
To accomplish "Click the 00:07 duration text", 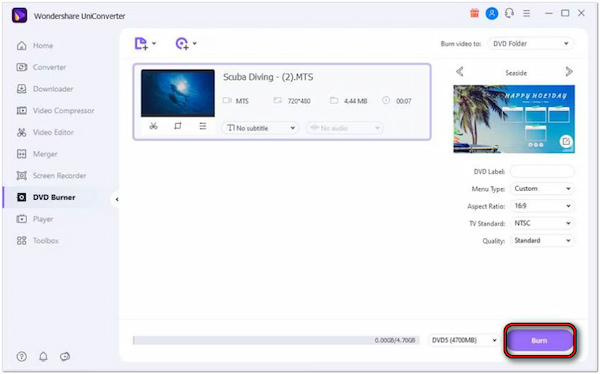I will click(404, 101).
